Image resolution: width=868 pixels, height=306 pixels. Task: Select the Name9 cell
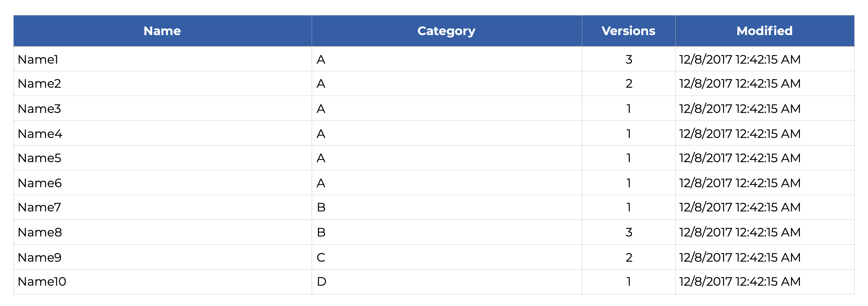click(39, 258)
